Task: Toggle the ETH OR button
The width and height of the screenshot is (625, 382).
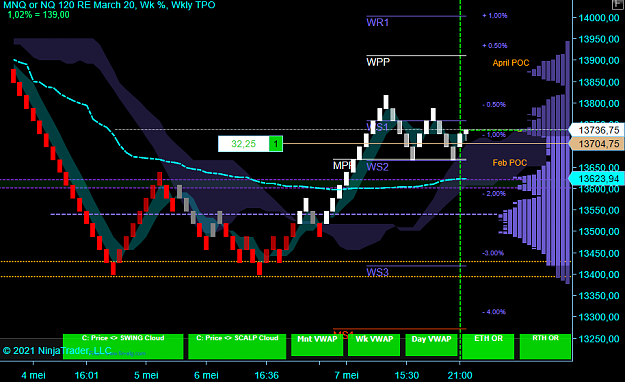Action: coord(488,347)
